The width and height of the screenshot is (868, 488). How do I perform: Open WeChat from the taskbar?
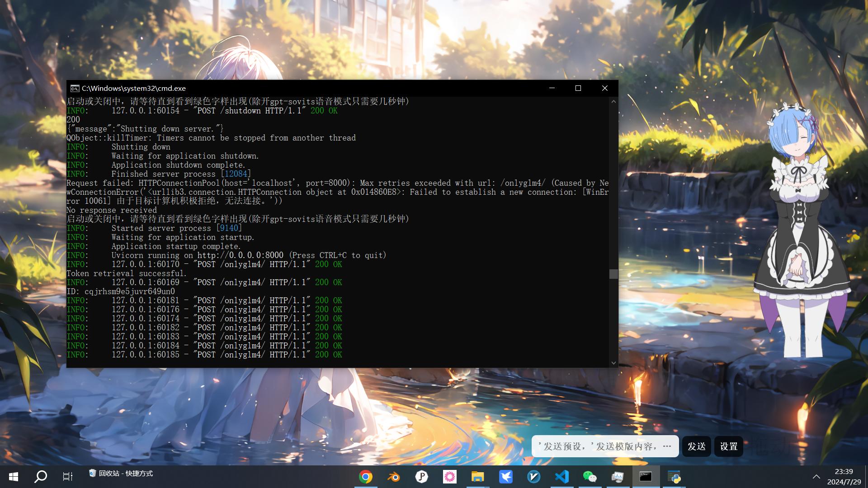[590, 477]
